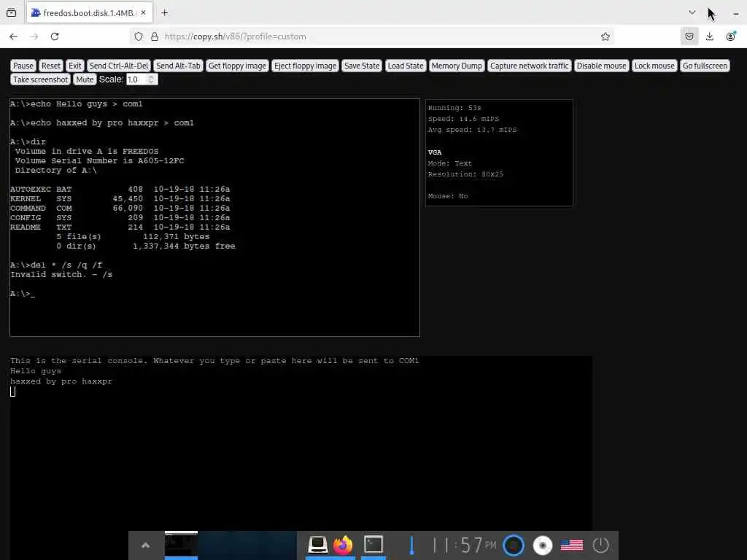This screenshot has height=560, width=747.
Task: Open the downloads panel
Action: [709, 36]
